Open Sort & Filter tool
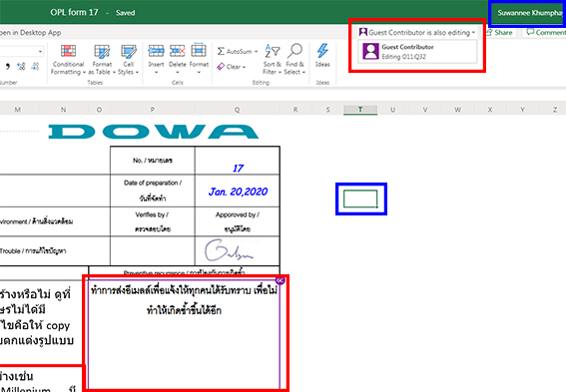Image resolution: width=566 pixels, height=392 pixels. coord(273,59)
